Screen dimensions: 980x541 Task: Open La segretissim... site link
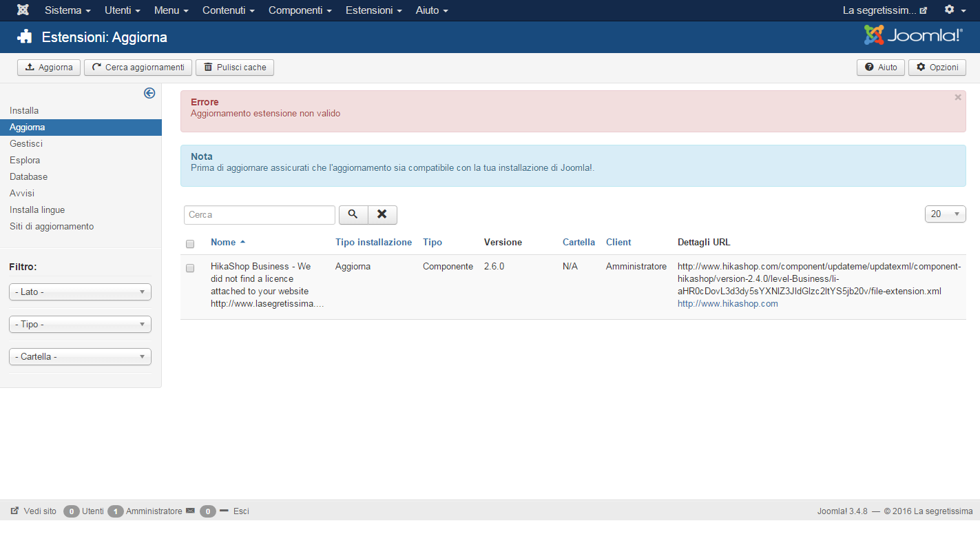(x=885, y=10)
